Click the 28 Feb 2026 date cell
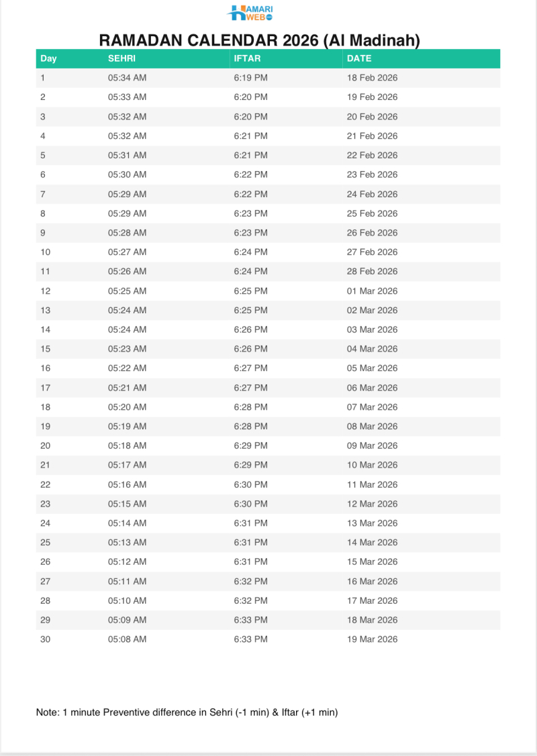This screenshot has height=756, width=537. click(x=372, y=272)
